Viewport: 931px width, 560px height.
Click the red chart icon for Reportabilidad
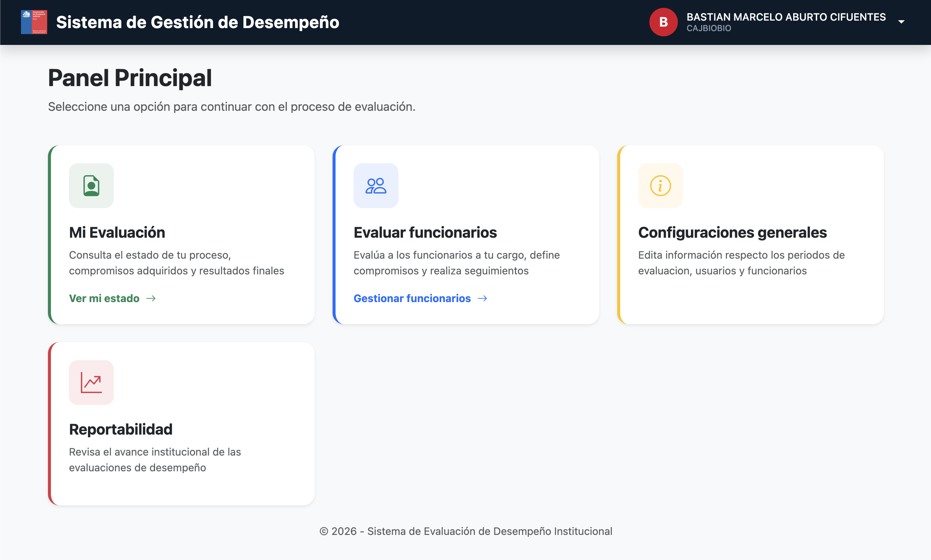(91, 383)
